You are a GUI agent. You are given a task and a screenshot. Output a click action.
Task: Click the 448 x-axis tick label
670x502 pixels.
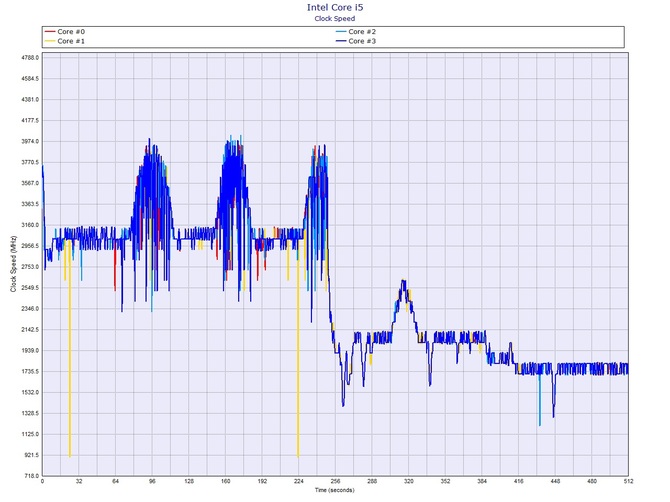click(555, 481)
